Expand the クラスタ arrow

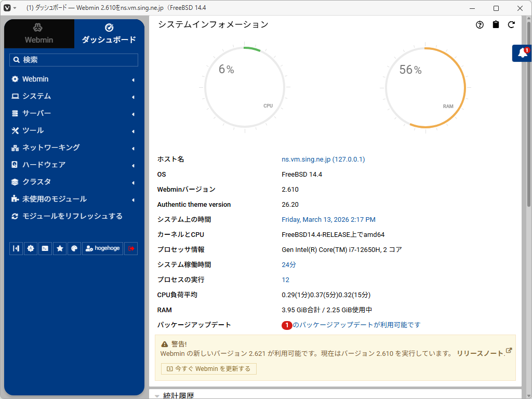[x=134, y=183]
